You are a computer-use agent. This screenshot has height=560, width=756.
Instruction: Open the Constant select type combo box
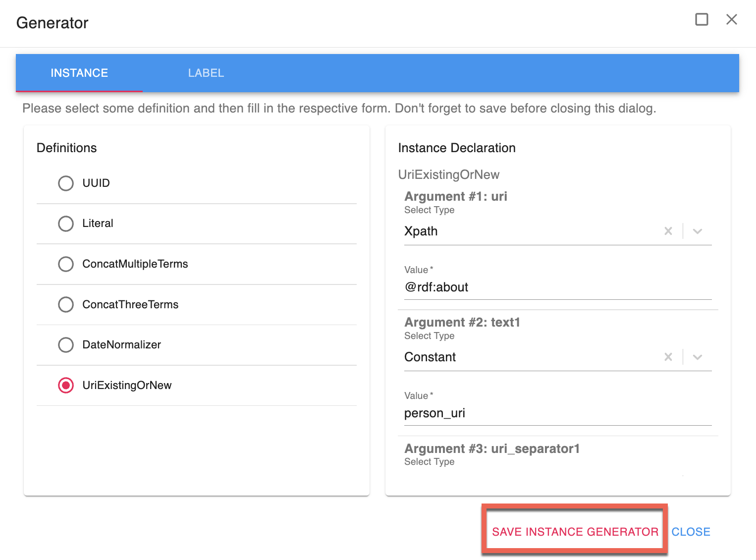(x=530, y=357)
